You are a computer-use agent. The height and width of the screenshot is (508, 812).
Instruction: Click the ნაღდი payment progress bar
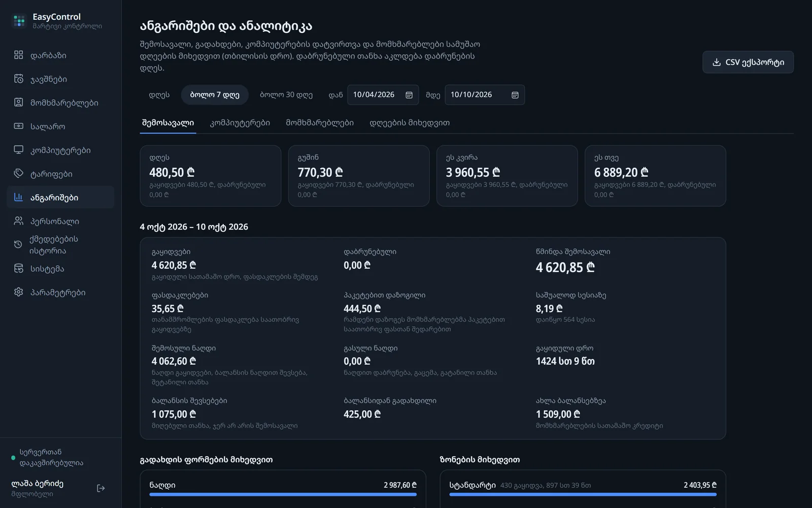point(283,494)
